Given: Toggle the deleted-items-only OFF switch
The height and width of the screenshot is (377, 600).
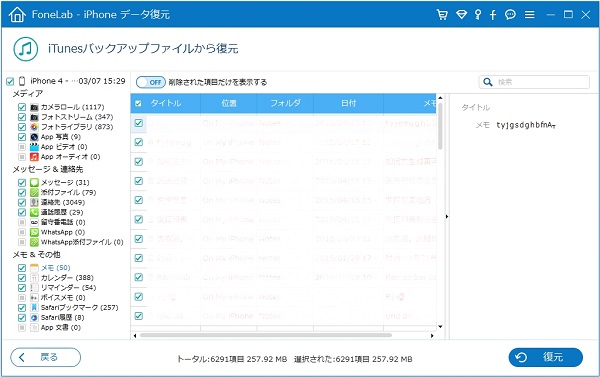Looking at the screenshot, I should [151, 82].
